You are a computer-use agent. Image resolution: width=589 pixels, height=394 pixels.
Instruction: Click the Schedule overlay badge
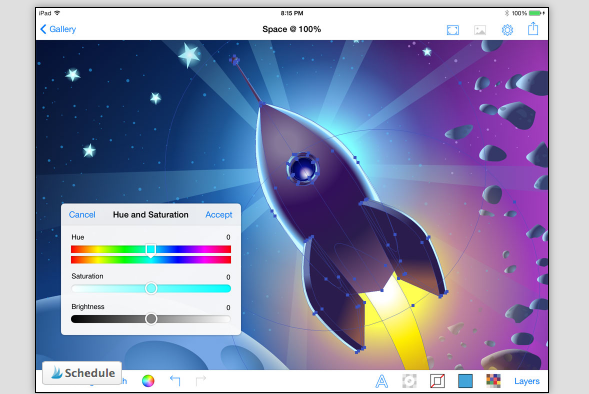82,373
